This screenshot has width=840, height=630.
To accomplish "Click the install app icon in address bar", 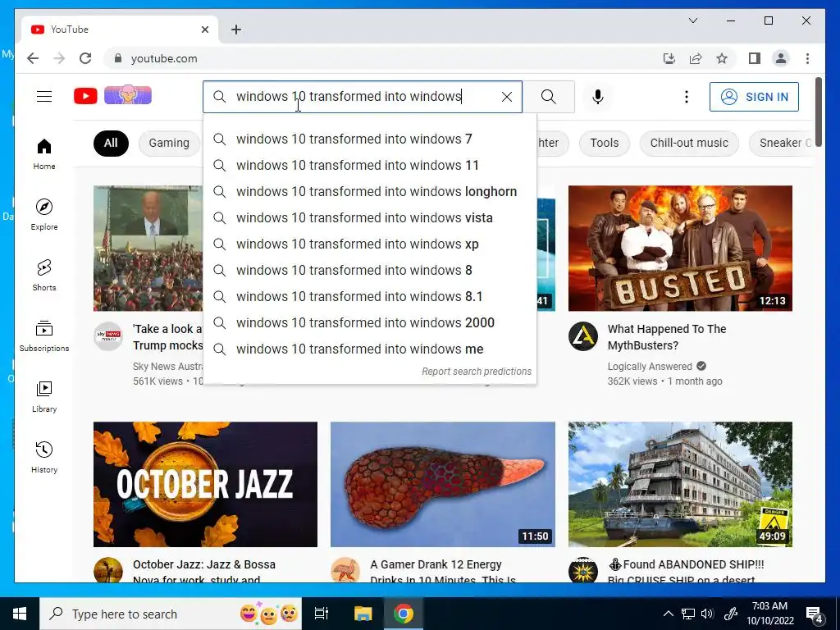I will 669,58.
